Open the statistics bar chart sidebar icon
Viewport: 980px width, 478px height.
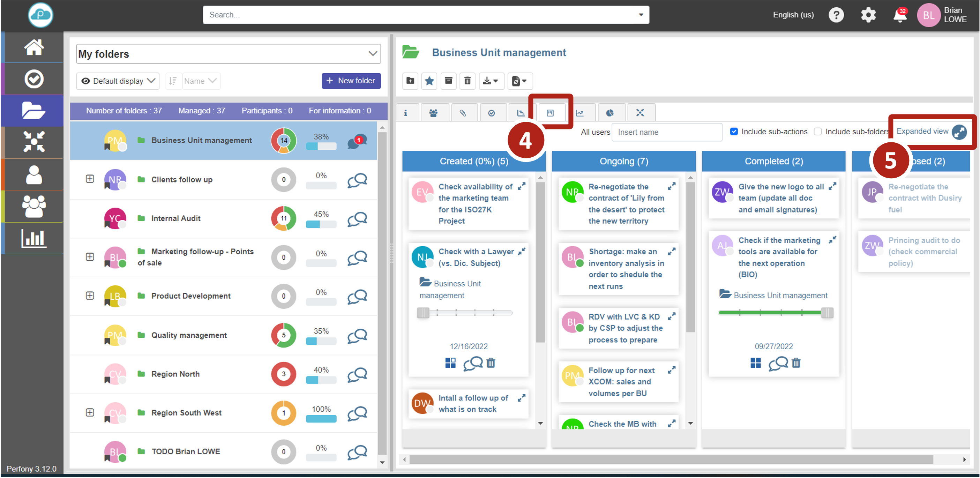click(x=33, y=239)
